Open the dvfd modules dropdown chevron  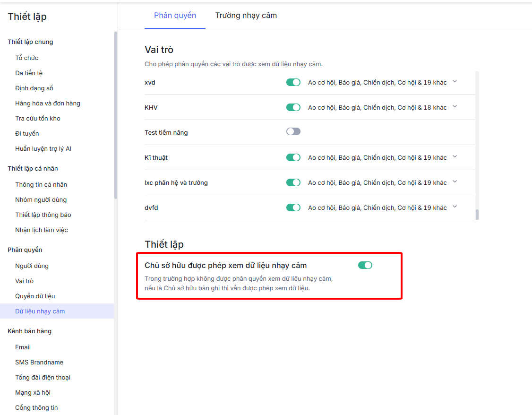click(x=455, y=207)
